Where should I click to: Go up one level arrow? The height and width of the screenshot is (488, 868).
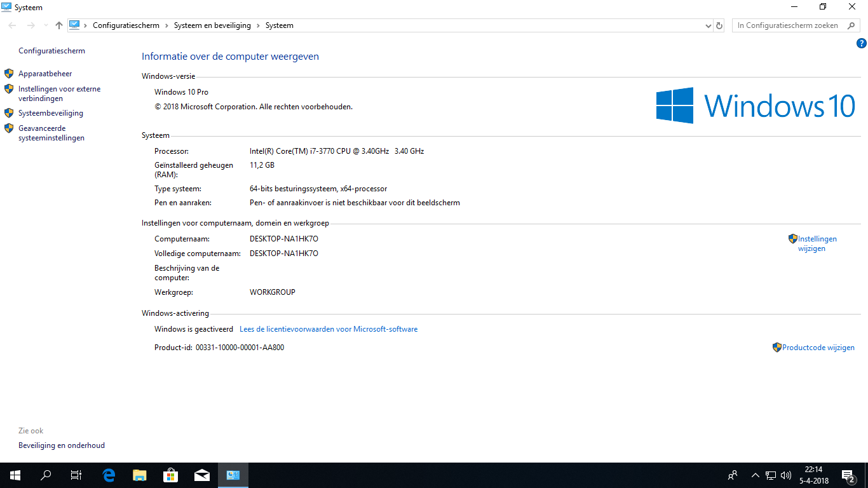coord(59,25)
